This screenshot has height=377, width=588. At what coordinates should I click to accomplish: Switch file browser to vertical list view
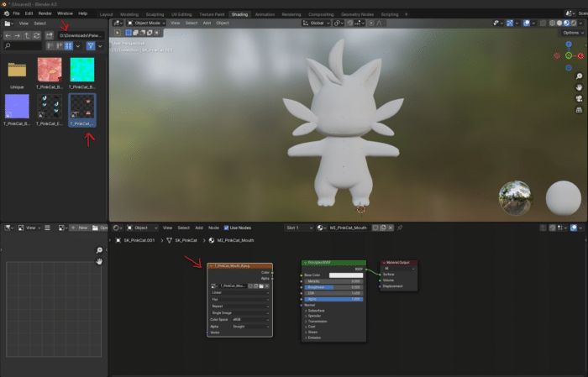tap(50, 46)
